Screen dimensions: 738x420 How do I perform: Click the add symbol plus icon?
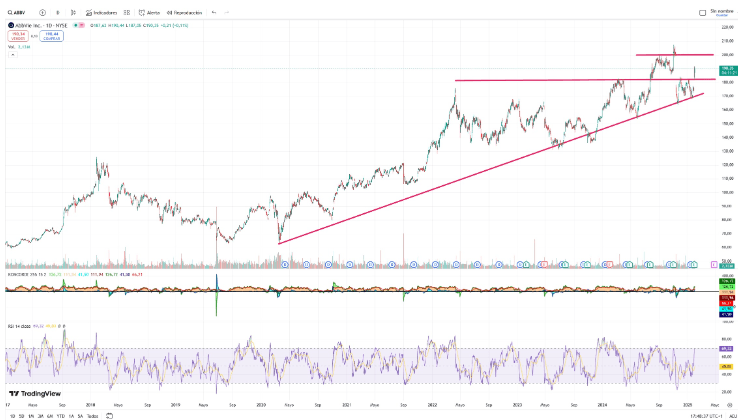(x=43, y=12)
